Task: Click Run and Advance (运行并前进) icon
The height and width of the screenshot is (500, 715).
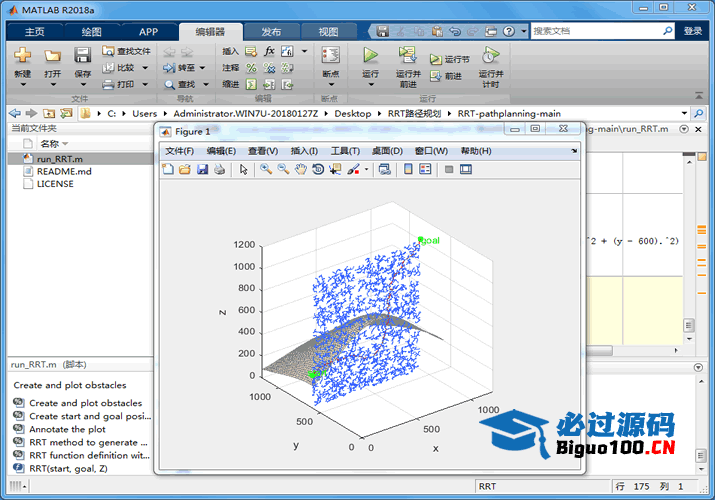Action: point(408,55)
